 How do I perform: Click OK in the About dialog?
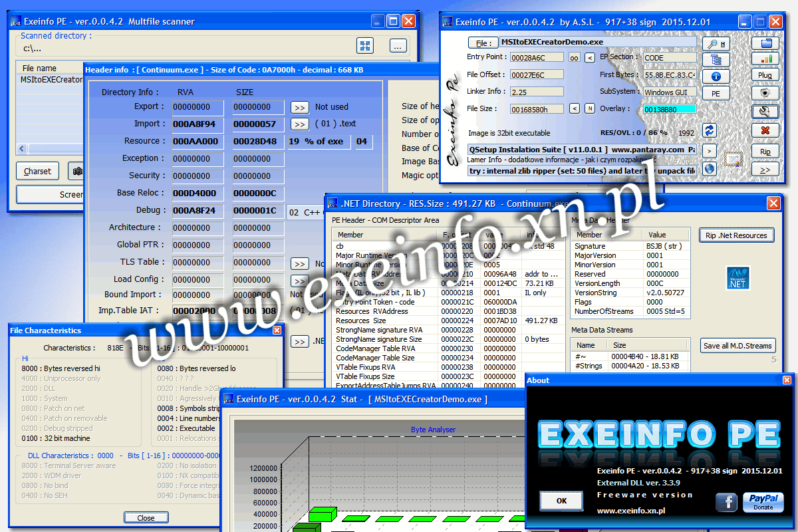coord(561,500)
